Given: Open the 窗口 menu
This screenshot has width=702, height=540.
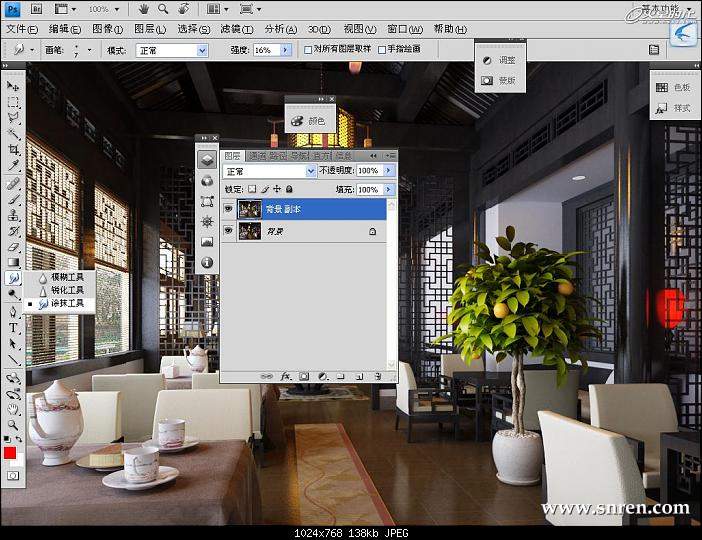Looking at the screenshot, I should tap(405, 29).
